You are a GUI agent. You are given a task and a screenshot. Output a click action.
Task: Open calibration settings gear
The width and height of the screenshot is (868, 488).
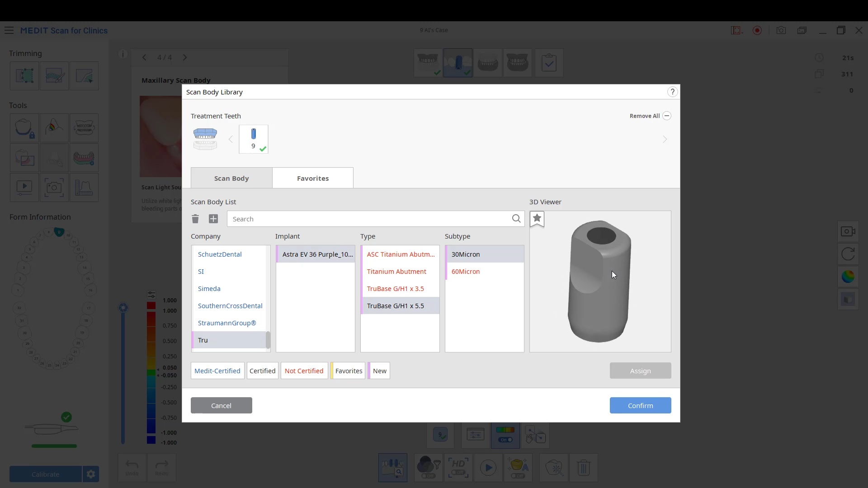[x=91, y=474]
